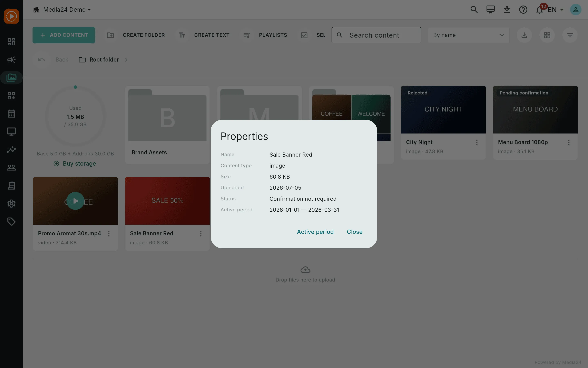The width and height of the screenshot is (588, 368).
Task: Click the 2026-01-01 — 2026-03-31 value
Action: (304, 210)
